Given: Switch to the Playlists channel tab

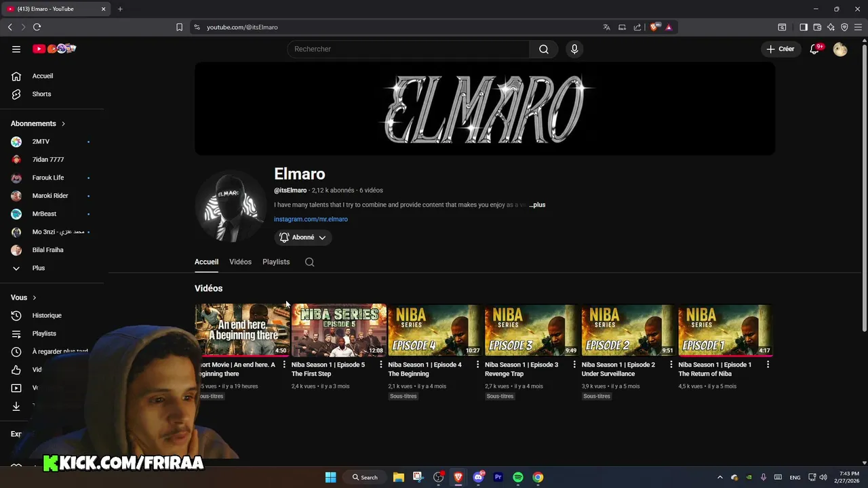Looking at the screenshot, I should pos(276,262).
